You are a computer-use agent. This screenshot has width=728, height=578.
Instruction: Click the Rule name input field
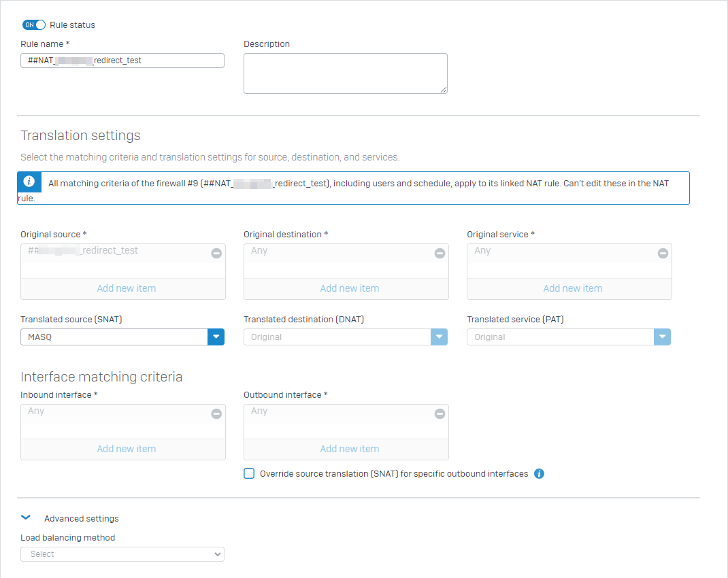click(x=122, y=61)
